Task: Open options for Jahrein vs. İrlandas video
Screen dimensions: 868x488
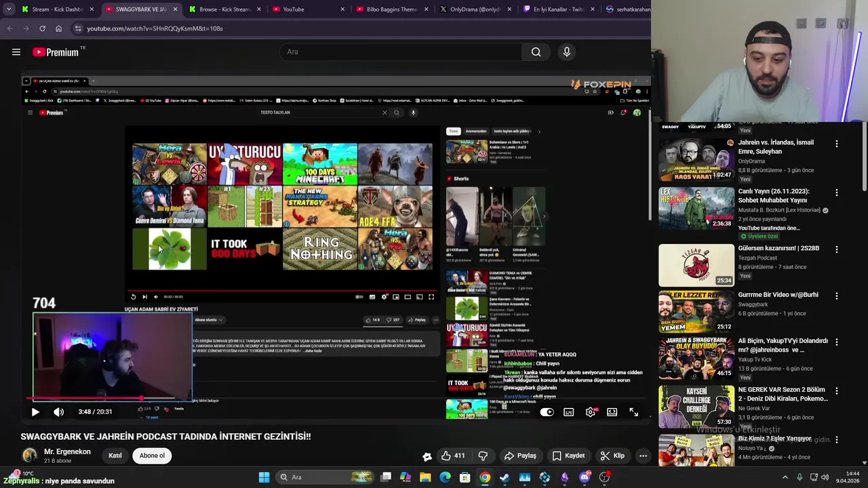Action: (837, 144)
